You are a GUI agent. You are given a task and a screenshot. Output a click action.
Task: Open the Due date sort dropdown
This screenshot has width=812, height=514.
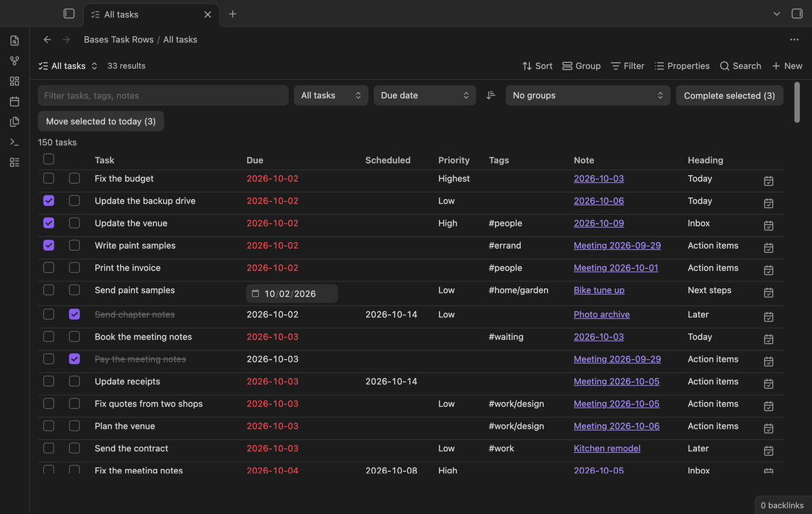tap(424, 95)
